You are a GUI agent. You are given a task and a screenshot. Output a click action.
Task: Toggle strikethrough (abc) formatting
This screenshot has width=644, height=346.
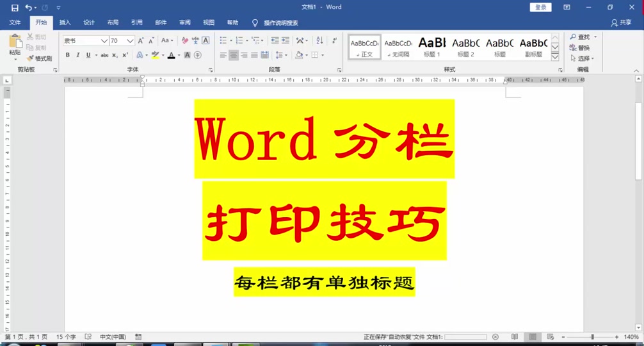(x=104, y=55)
